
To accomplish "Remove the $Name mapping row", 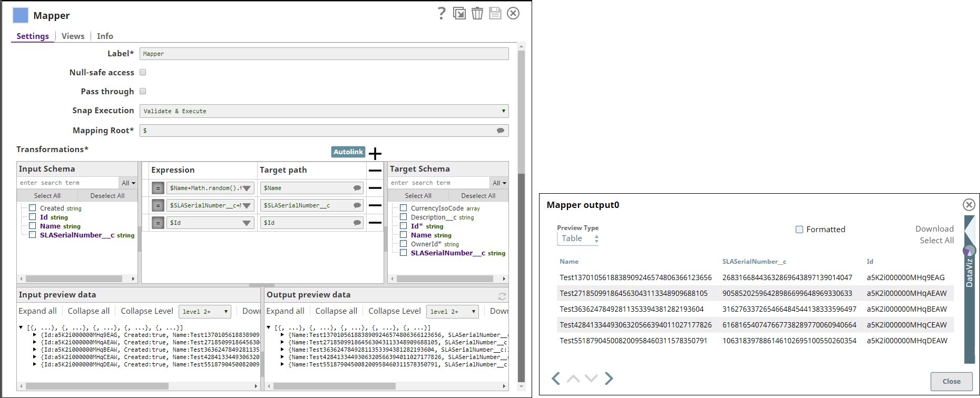I will click(x=375, y=188).
